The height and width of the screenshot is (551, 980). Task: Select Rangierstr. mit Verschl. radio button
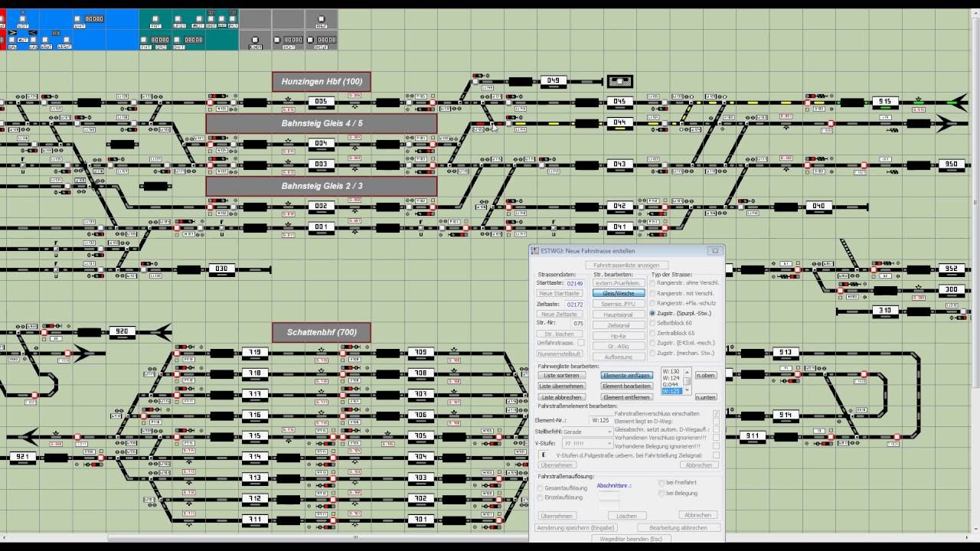pyautogui.click(x=683, y=293)
